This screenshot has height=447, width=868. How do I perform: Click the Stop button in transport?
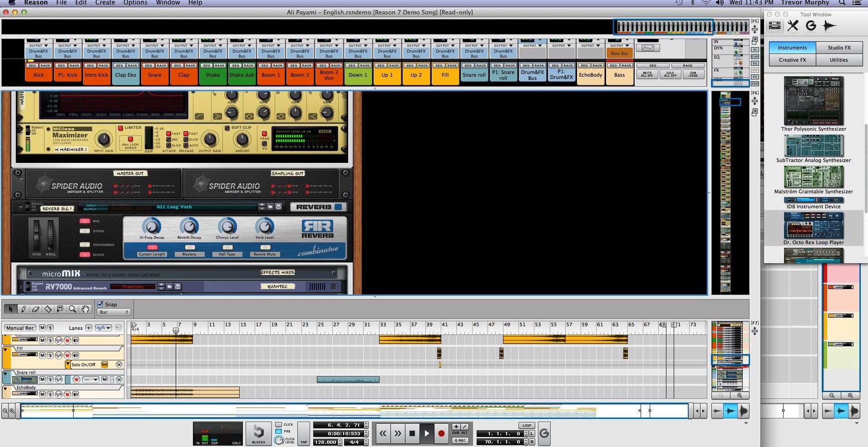[412, 433]
